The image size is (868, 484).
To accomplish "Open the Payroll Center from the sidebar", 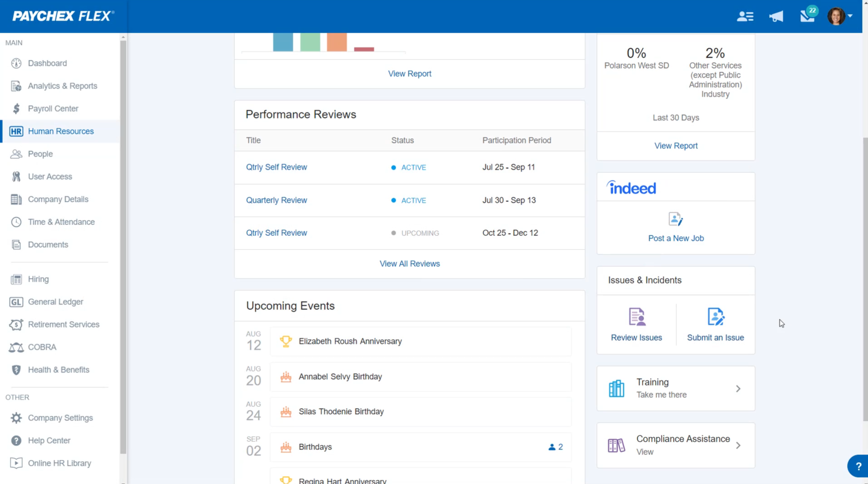I will click(x=53, y=109).
